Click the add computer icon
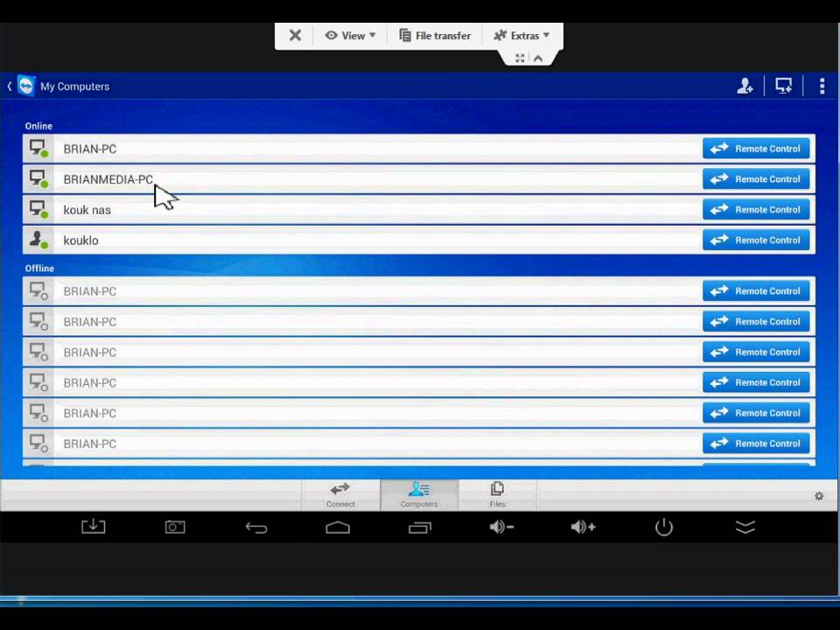This screenshot has height=630, width=840. 783,86
